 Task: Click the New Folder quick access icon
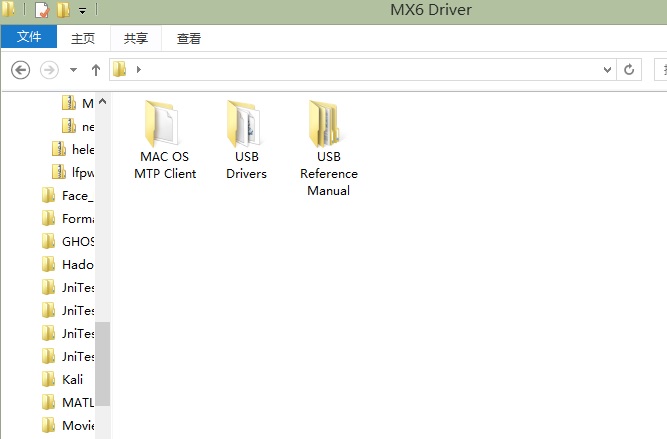click(x=63, y=10)
